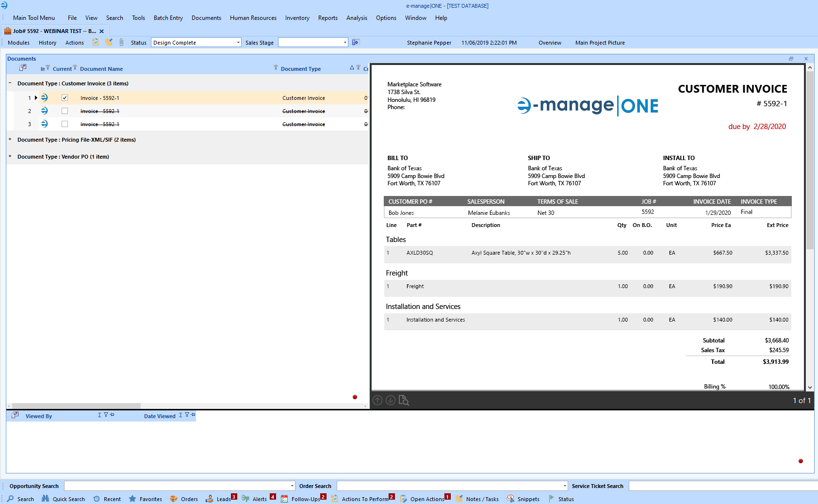Click e-manage icon on row 2 invoice
Viewport: 818px width, 504px height.
point(44,111)
